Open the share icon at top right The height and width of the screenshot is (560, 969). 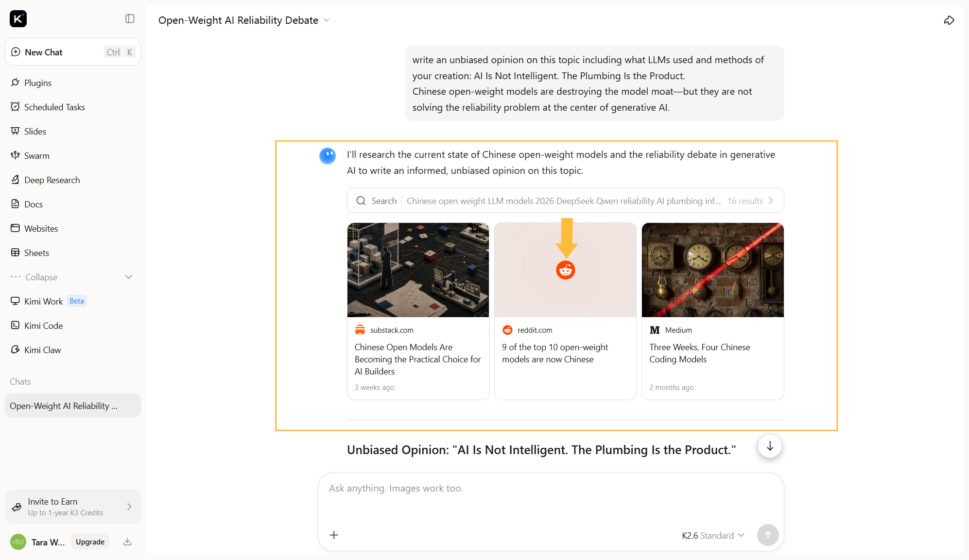tap(949, 20)
